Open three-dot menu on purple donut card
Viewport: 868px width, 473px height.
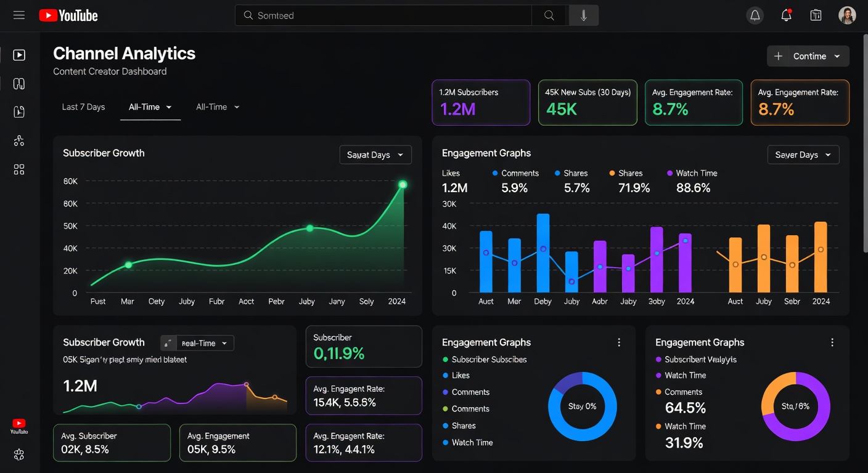tap(832, 342)
